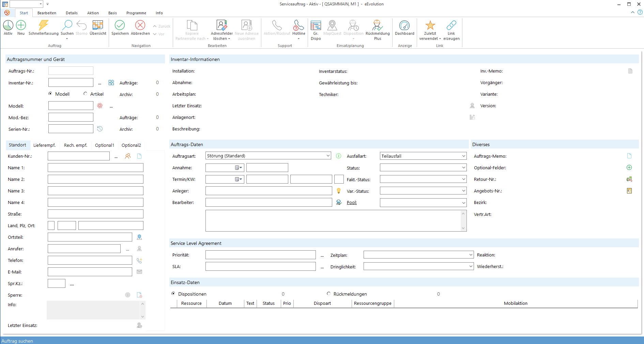The image size is (644, 344).
Task: Click the Inventar-Nr. lookup ellipsis button
Action: (x=99, y=83)
